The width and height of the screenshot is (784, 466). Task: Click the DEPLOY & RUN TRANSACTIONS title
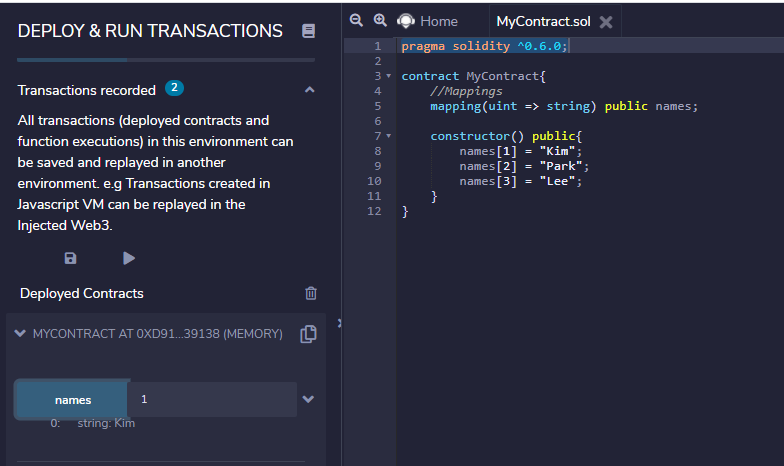pyautogui.click(x=150, y=31)
